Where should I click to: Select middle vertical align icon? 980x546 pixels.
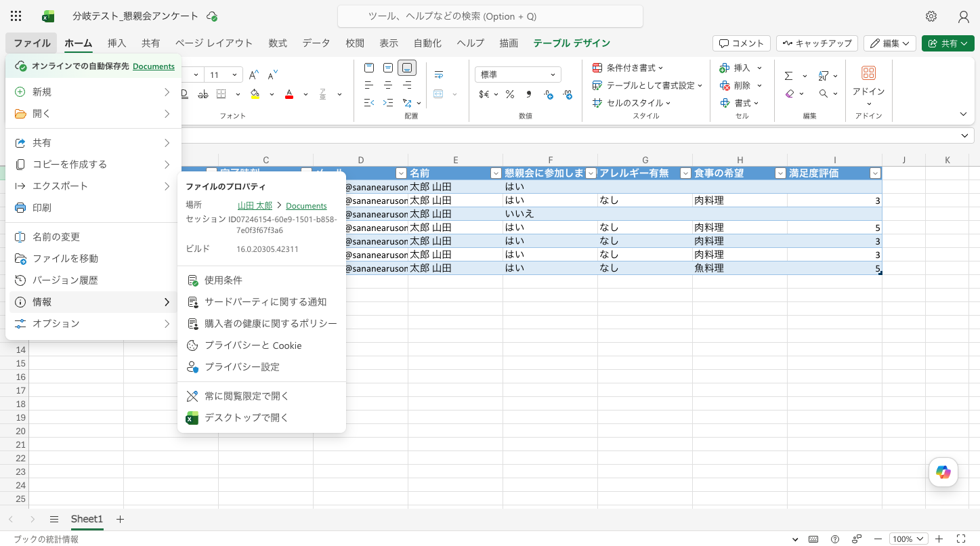pyautogui.click(x=388, y=68)
